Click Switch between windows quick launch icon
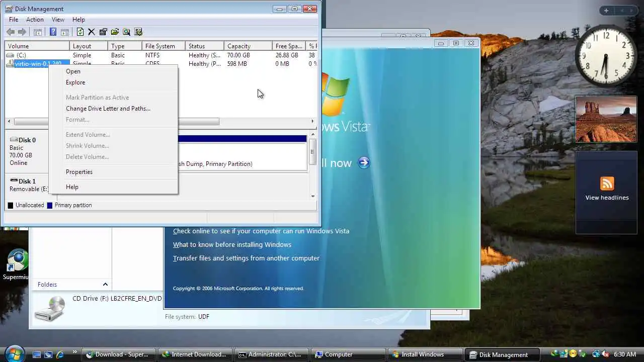Viewport: 644px width, 362px height. [x=48, y=354]
